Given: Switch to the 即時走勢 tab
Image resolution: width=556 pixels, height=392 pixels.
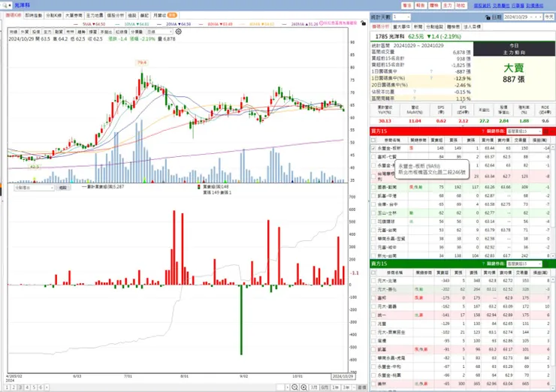Looking at the screenshot, I should pyautogui.click(x=34, y=16).
